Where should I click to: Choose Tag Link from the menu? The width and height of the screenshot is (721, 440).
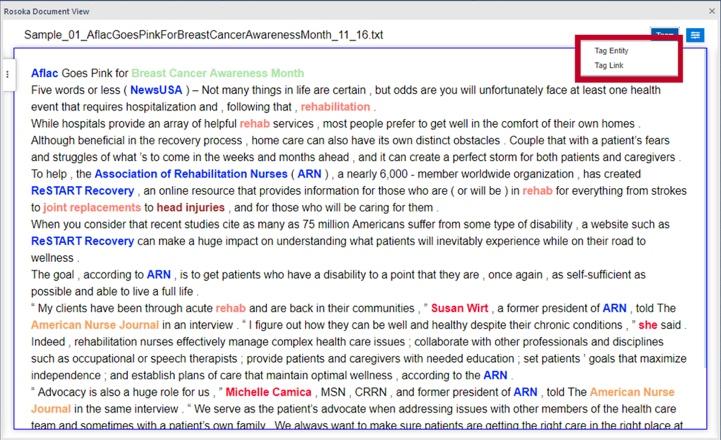[x=607, y=66]
